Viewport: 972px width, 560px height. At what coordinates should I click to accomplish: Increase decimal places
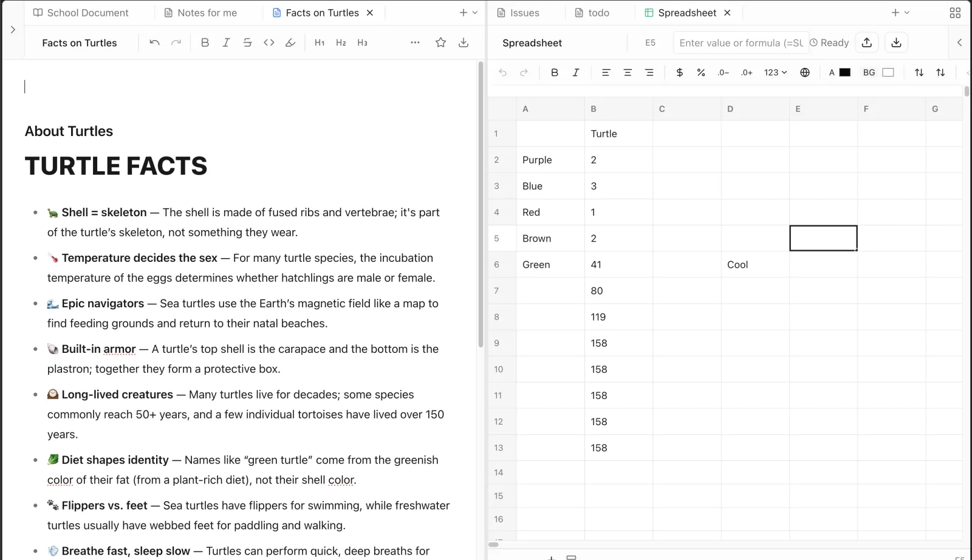(x=747, y=72)
